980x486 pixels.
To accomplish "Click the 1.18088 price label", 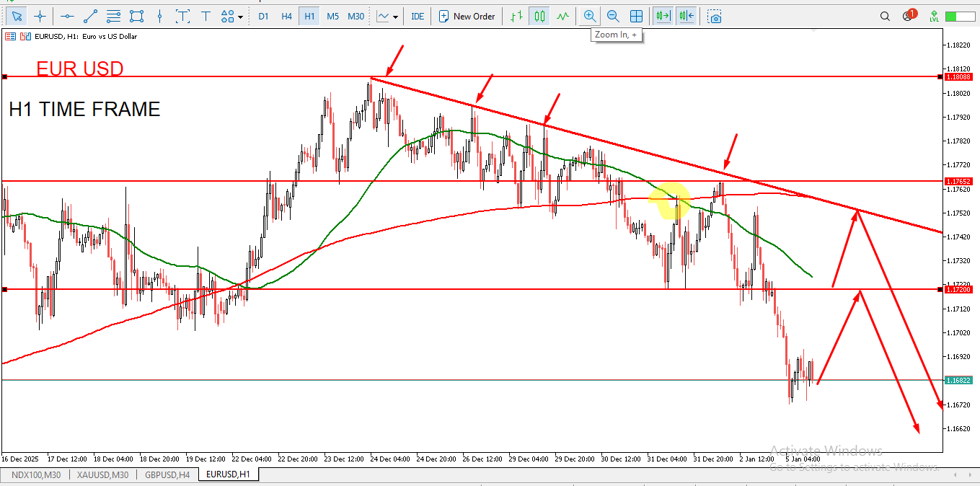I will click(x=958, y=76).
